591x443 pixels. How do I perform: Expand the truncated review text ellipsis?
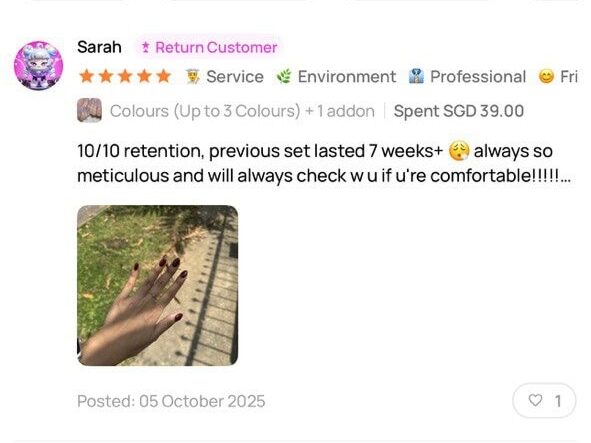point(565,176)
